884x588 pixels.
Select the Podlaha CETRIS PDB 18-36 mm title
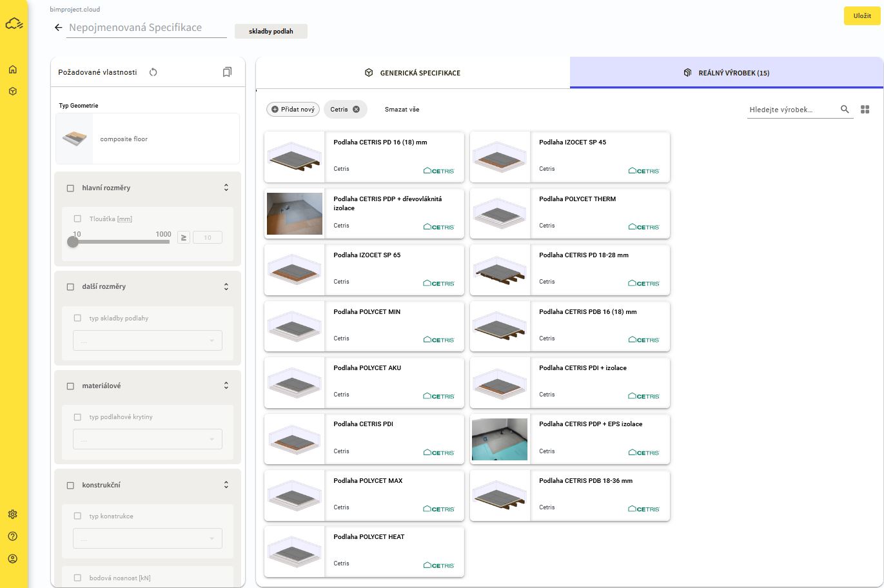click(x=585, y=481)
